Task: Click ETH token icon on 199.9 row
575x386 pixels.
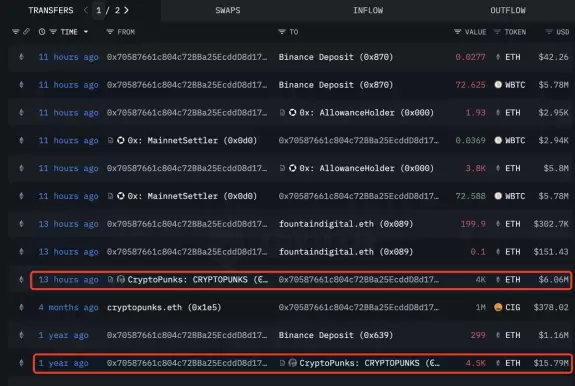Action: [498, 224]
